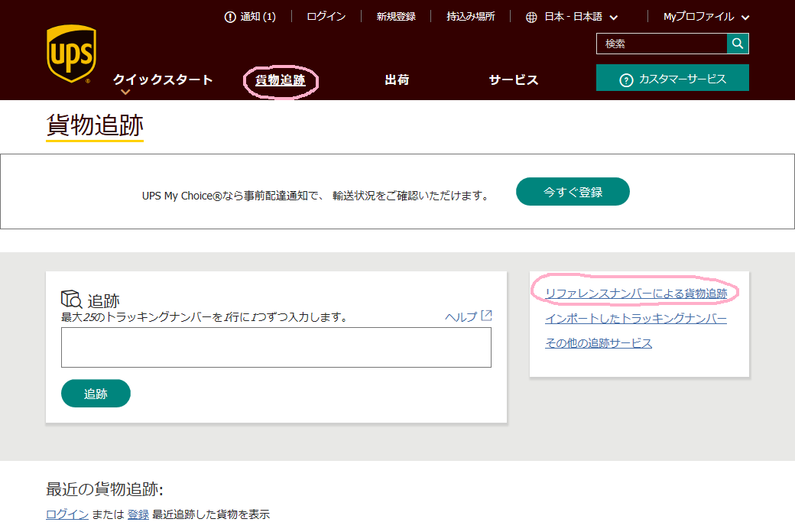795x532 pixels.
Task: Click the UPS shield logo
Action: (71, 54)
